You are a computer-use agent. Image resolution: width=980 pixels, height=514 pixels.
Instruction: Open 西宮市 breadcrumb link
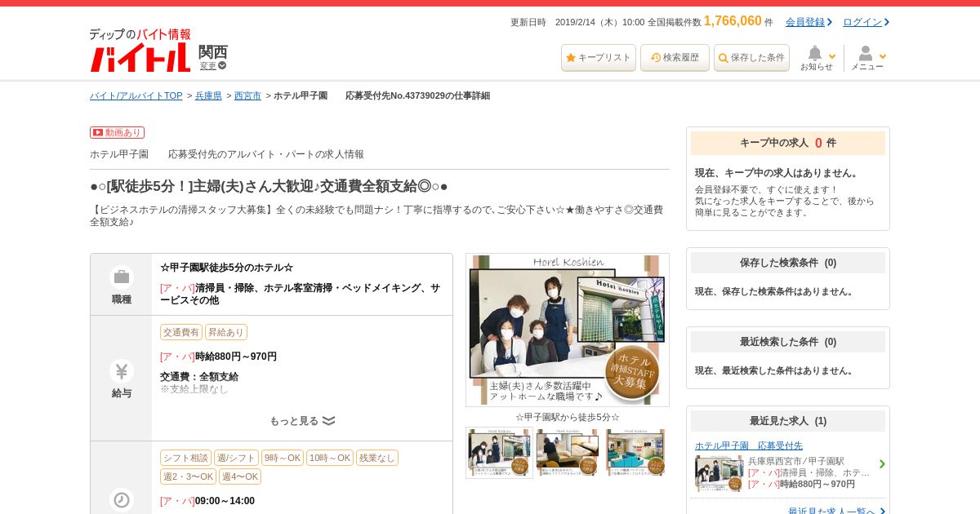pyautogui.click(x=247, y=95)
